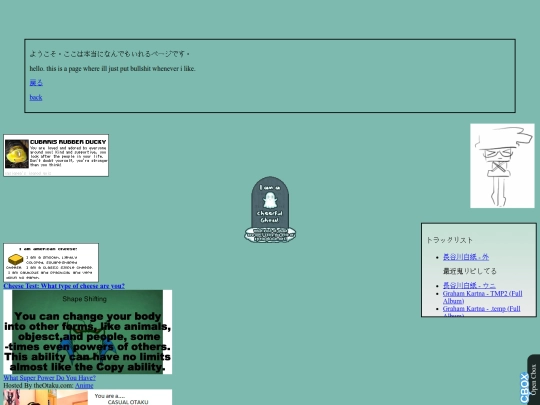Open track link 長谷川白紙 - ウニ

[469, 285]
